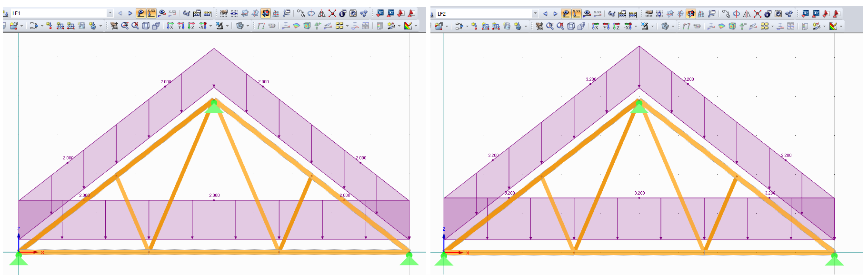View in Z direction in LF1 window

click(x=191, y=26)
